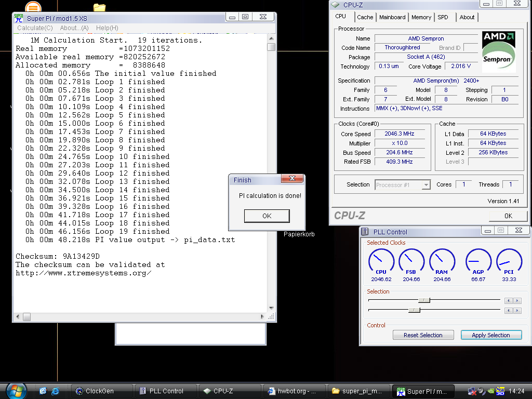Click Super PI vertical scrollbar down arrow
532x399 pixels.
pos(271,308)
